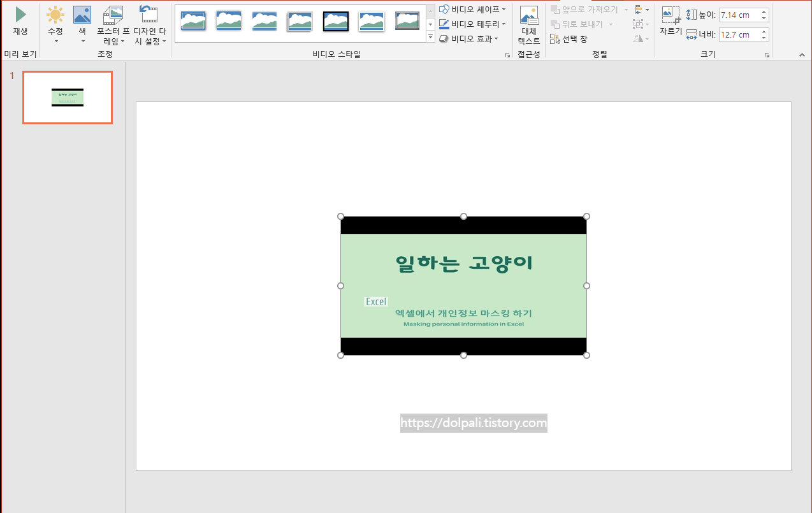Open the video style format dialog launcher
Viewport: 812px width, 513px height.
click(x=507, y=55)
